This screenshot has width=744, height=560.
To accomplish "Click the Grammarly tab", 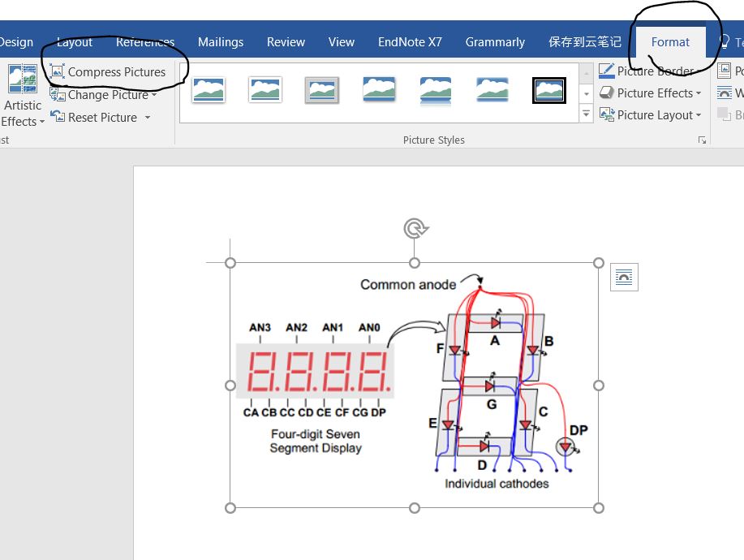I will [x=495, y=42].
